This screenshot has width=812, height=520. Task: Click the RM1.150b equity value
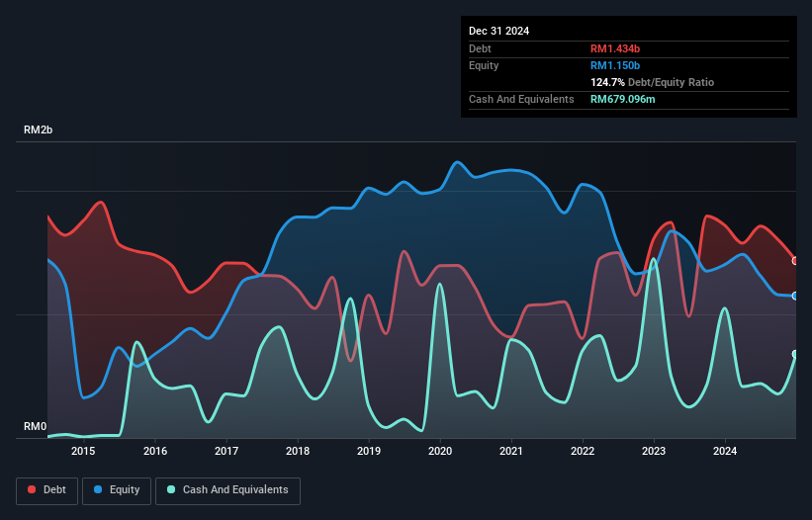click(615, 65)
